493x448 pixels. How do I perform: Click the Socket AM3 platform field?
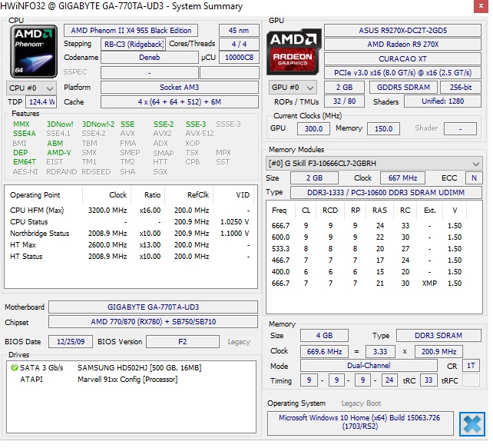pos(180,87)
